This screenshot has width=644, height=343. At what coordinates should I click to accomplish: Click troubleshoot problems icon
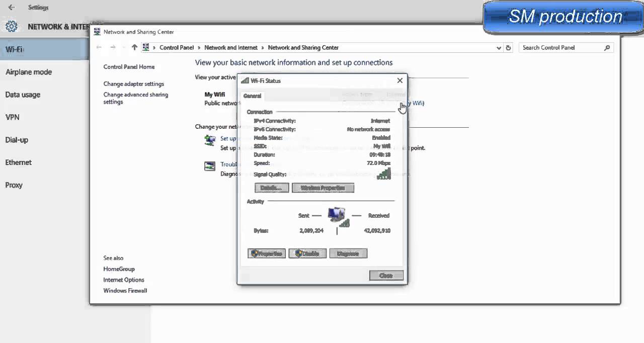pyautogui.click(x=210, y=166)
